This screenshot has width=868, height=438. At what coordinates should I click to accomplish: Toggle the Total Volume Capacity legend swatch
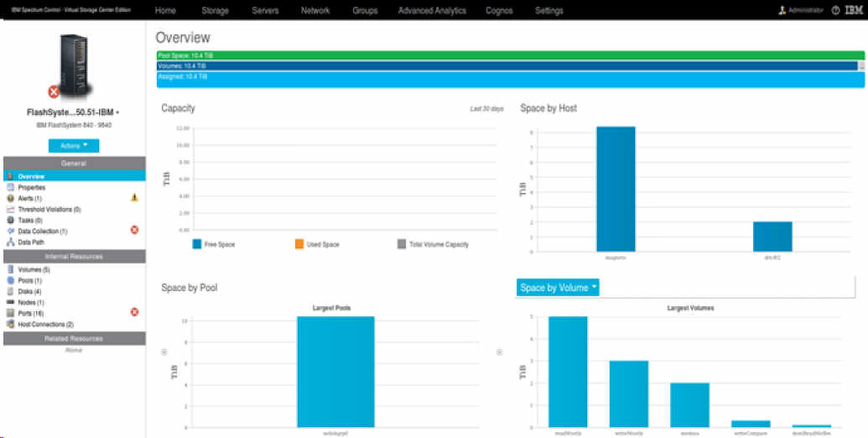[x=402, y=244]
